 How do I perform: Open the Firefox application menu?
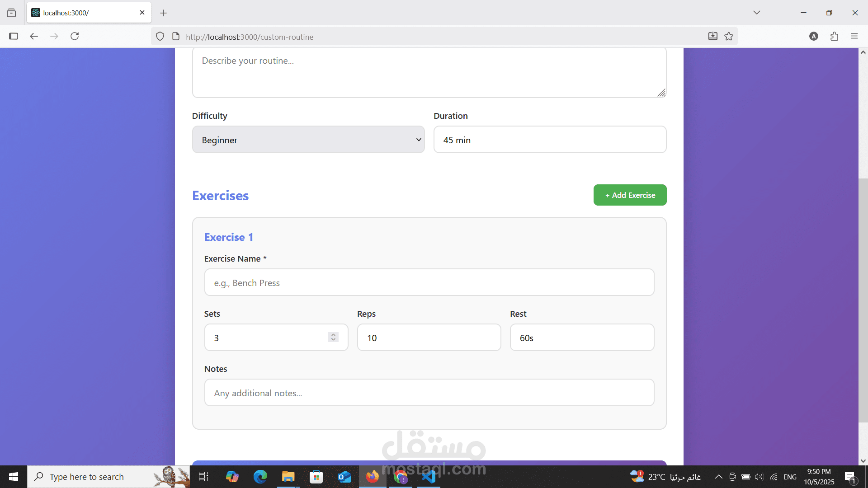854,36
